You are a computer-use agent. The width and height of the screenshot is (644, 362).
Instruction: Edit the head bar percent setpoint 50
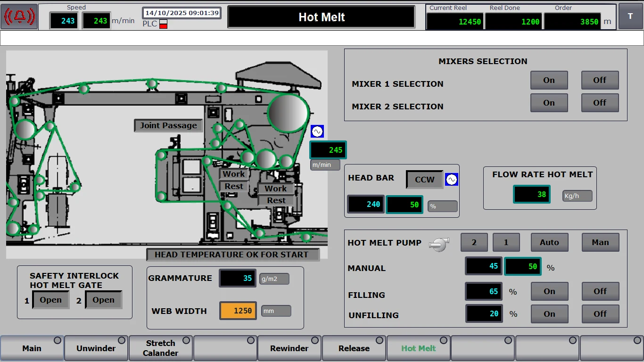point(405,205)
